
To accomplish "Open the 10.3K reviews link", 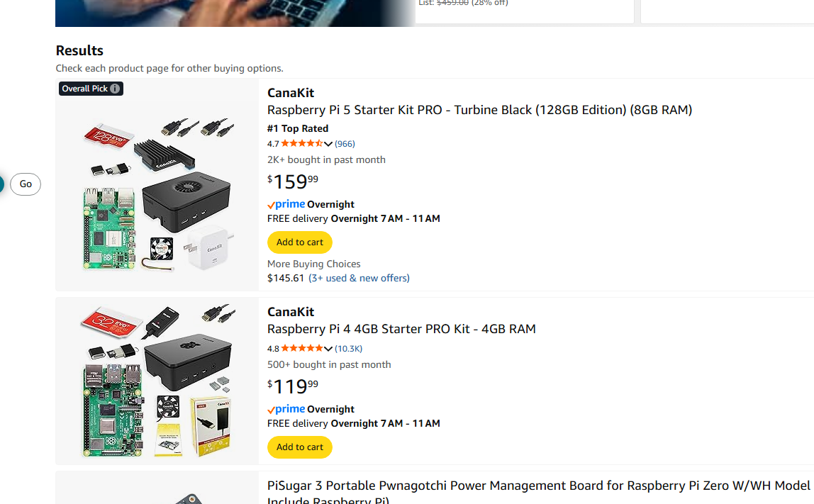I will pyautogui.click(x=349, y=349).
